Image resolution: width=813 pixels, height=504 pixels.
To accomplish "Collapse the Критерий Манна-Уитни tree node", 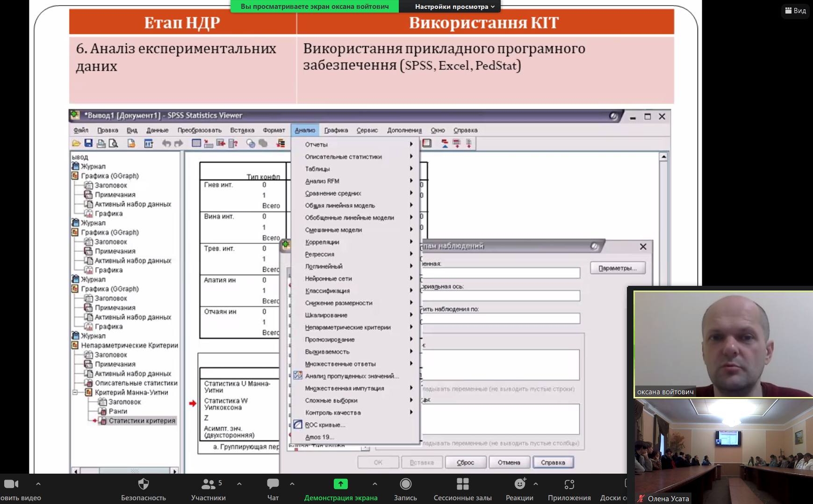I will (75, 392).
